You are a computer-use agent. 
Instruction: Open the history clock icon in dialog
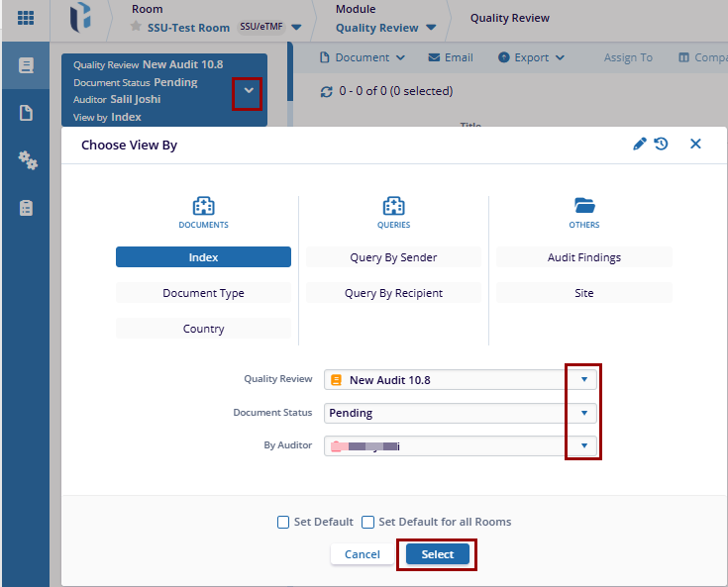[x=661, y=145]
